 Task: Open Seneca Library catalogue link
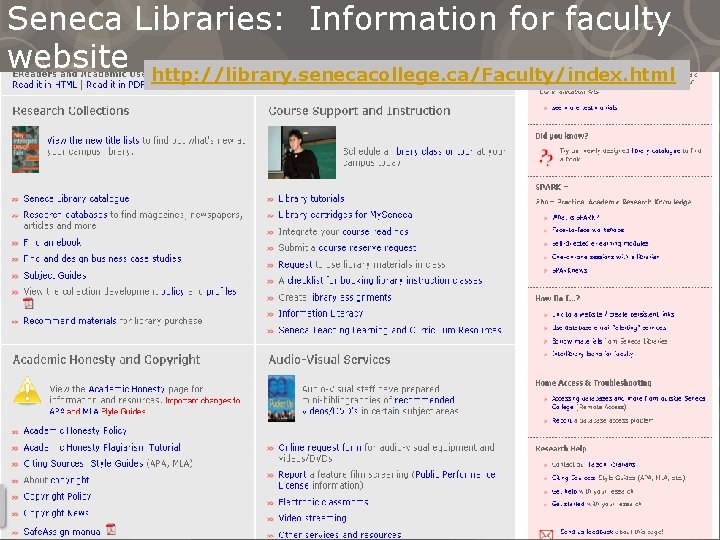(76, 199)
